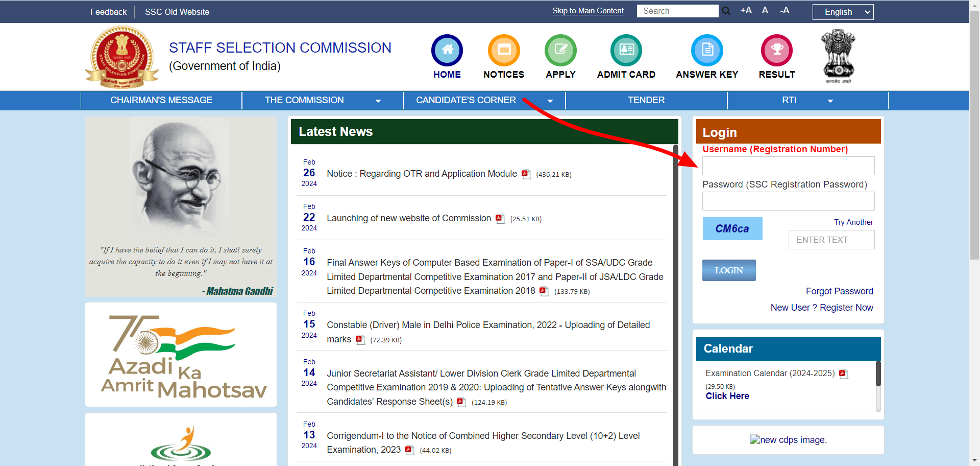This screenshot has height=466, width=980.
Task: Click the Calendar panel scrollbar
Action: (x=878, y=374)
